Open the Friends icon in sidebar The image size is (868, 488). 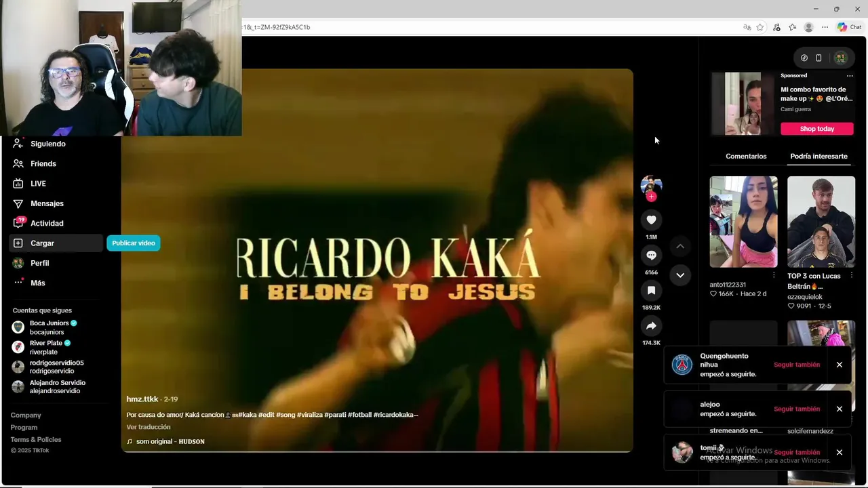click(18, 163)
